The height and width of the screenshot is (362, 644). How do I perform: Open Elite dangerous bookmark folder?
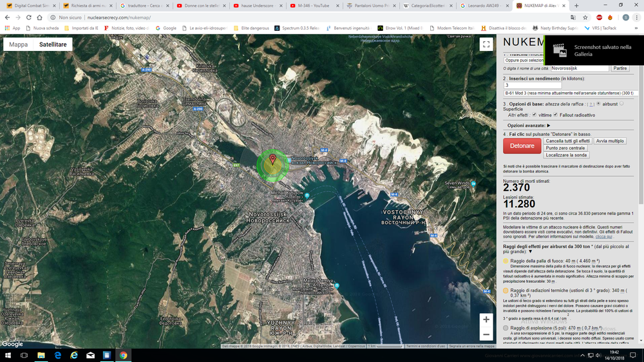251,28
